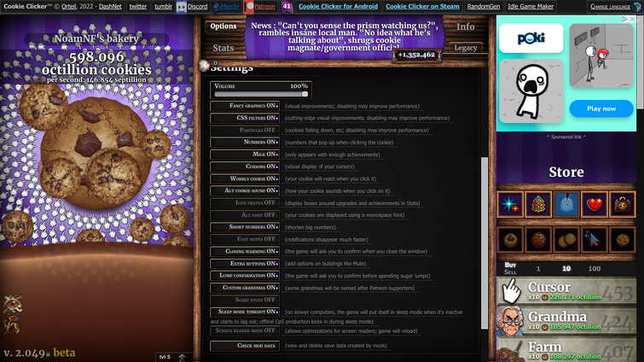Viewport: 644px width, 362px height.
Task: Open the Info tab
Action: point(466,26)
